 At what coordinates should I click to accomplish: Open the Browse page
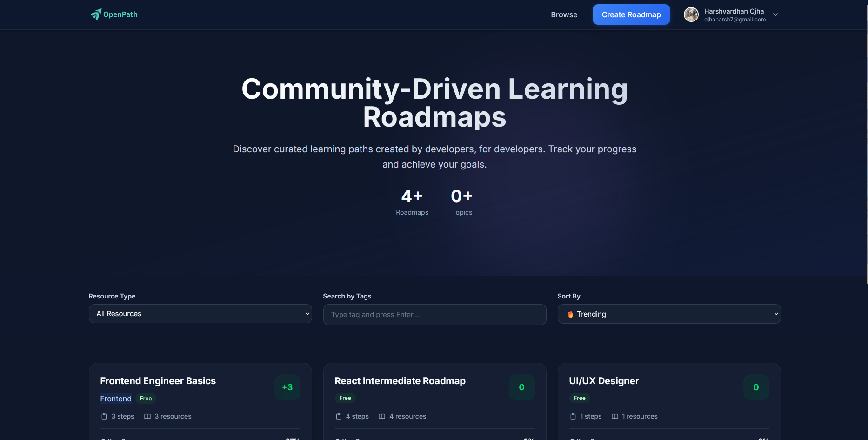pos(564,14)
